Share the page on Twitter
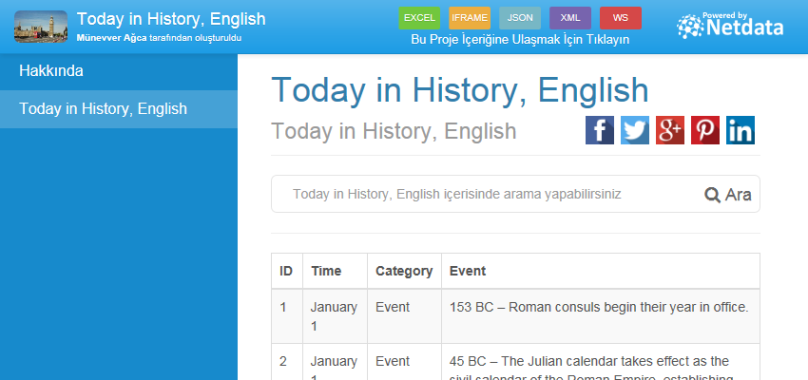Image resolution: width=808 pixels, height=380 pixels. pyautogui.click(x=634, y=130)
